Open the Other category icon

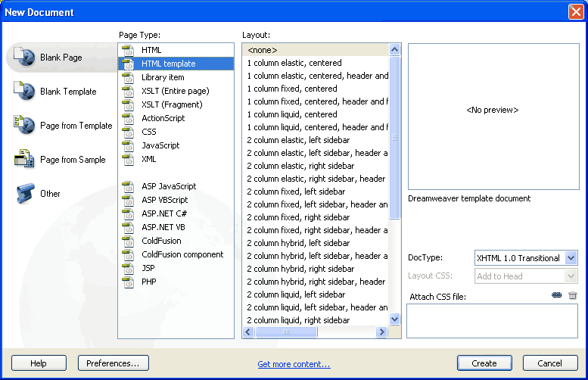(26, 193)
